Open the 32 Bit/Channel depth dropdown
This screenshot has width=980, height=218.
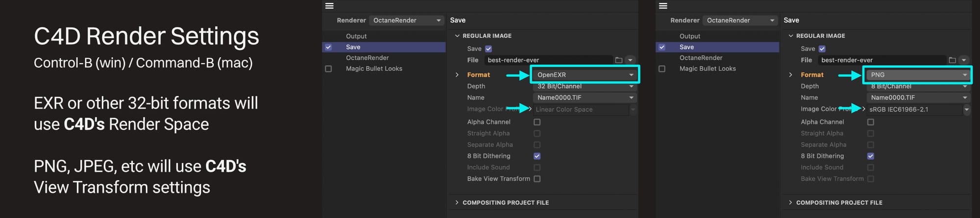[x=585, y=86]
